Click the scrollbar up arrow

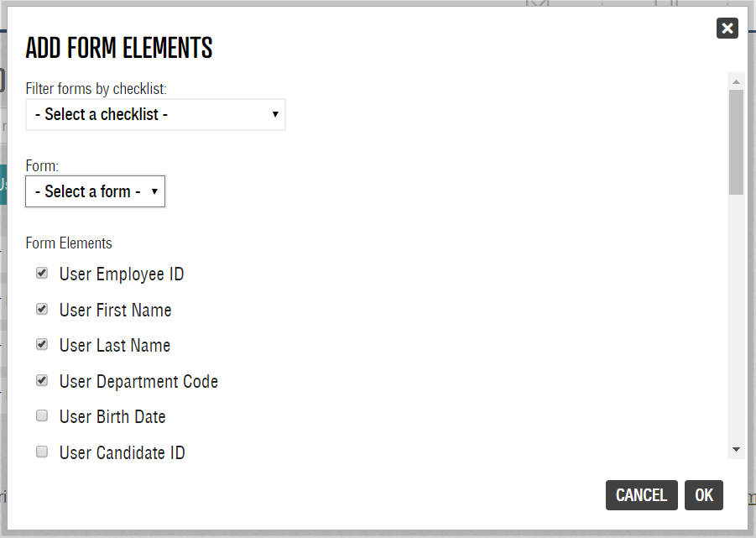(736, 82)
